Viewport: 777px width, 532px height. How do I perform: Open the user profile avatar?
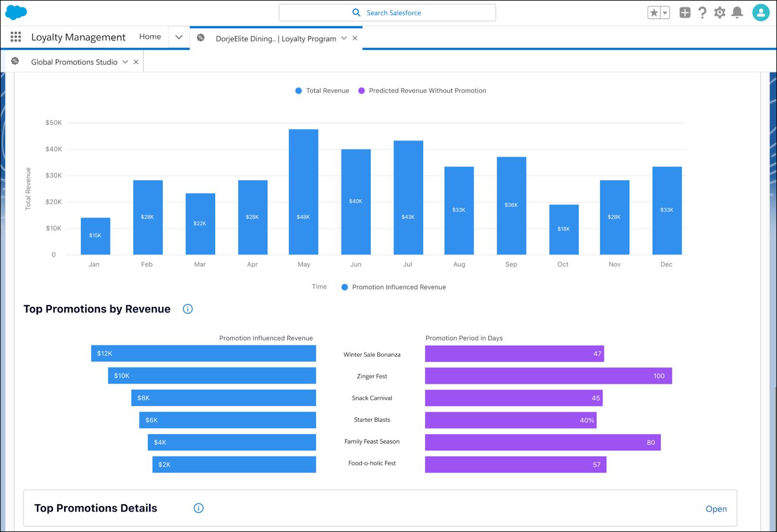click(760, 13)
